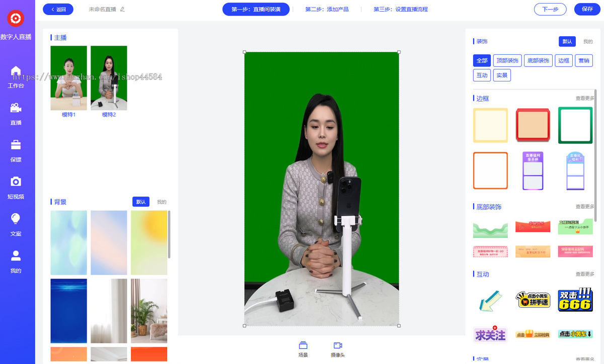Select anchor thumbnail 模特2
Viewport: 604px width, 364px height.
pos(109,78)
